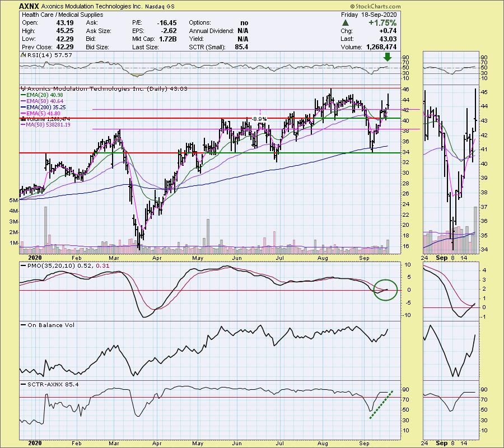The image size is (504, 448).
Task: Click the -8.9% measurement annotation on chart
Action: click(x=257, y=119)
